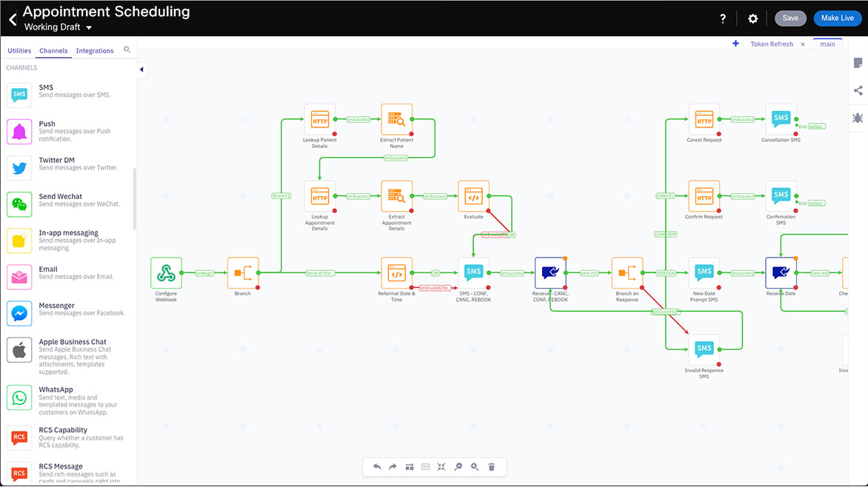Screen dimensions: 868x487
Task: Switch to the Integrations tab
Action: 95,51
